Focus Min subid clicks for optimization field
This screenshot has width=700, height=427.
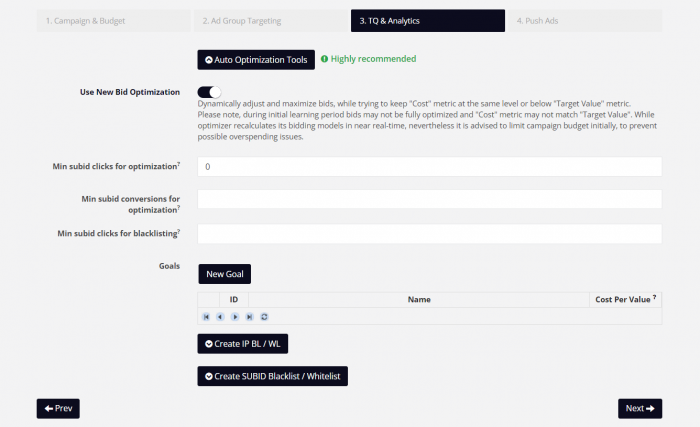click(x=429, y=167)
